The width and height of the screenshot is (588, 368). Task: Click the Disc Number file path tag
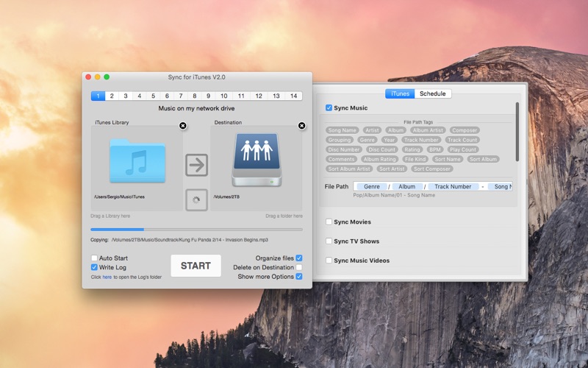tap(344, 149)
